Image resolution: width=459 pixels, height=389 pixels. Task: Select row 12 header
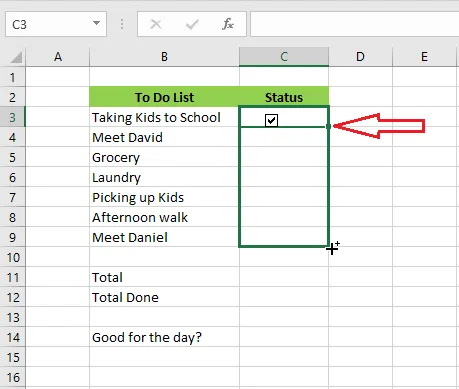[x=13, y=297]
